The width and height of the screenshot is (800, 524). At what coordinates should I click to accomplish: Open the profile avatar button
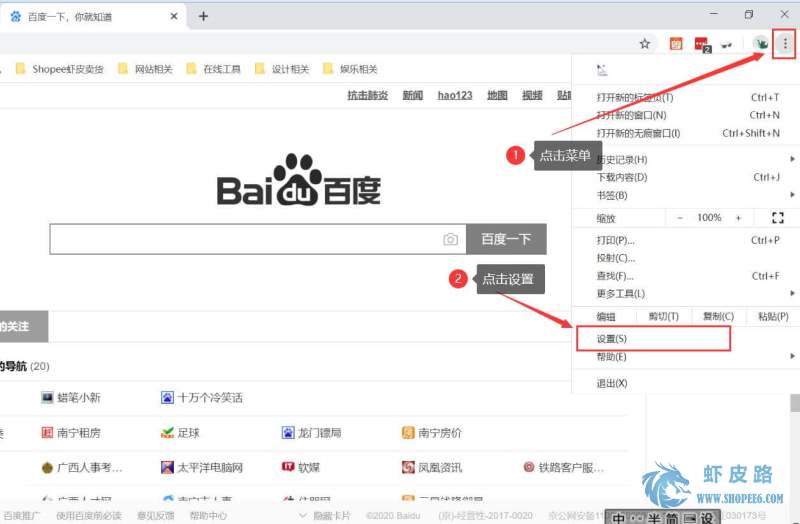761,44
